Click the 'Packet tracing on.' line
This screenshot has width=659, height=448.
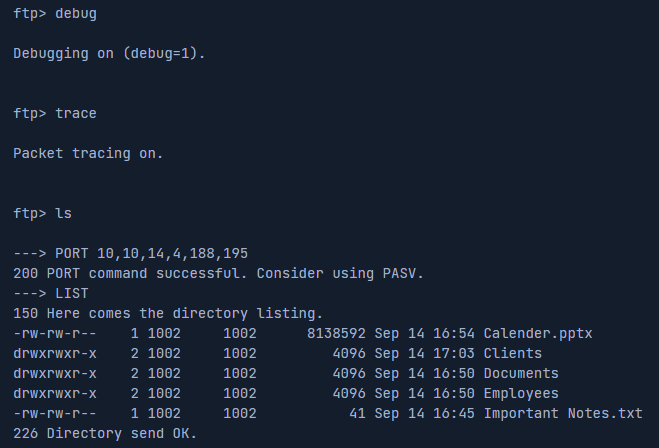88,154
